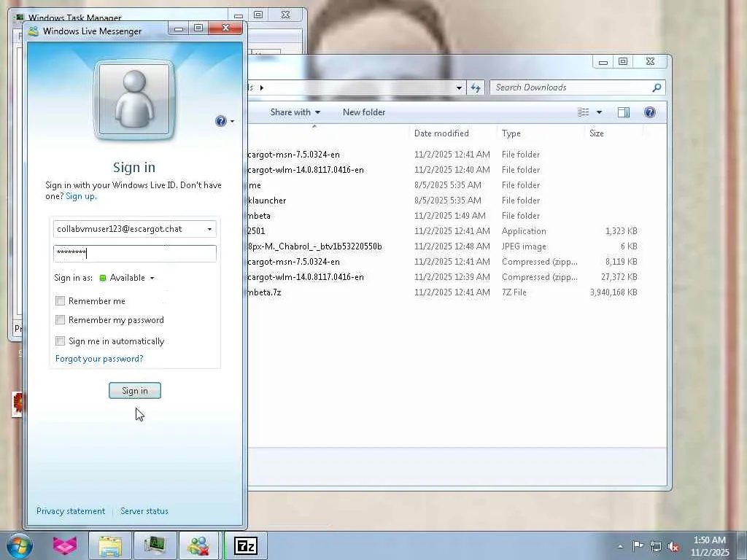Click the taskbar clock showing 1:50 AM
Image resolution: width=747 pixels, height=560 pixels.
pos(709,546)
